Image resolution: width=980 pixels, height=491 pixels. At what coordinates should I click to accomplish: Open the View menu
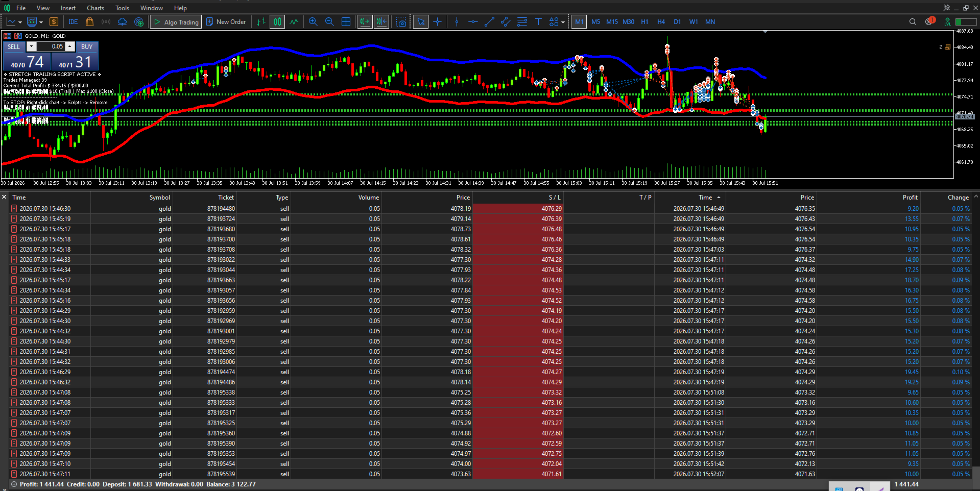(x=43, y=8)
